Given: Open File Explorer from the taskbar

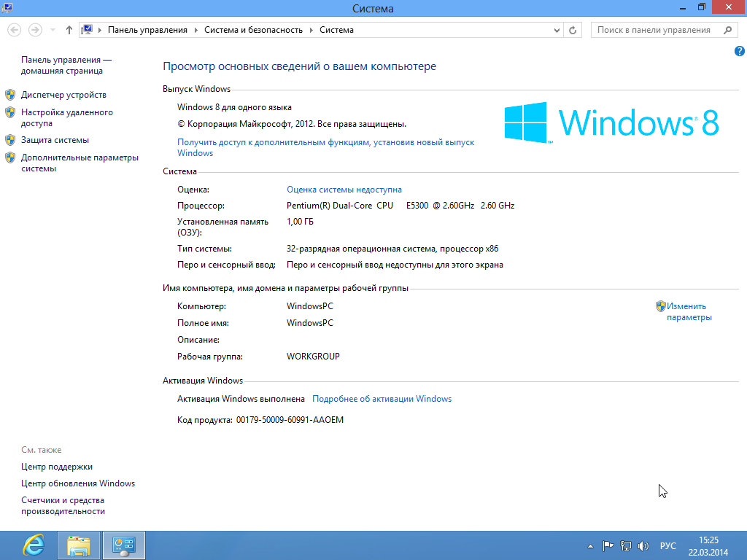Looking at the screenshot, I should (78, 545).
